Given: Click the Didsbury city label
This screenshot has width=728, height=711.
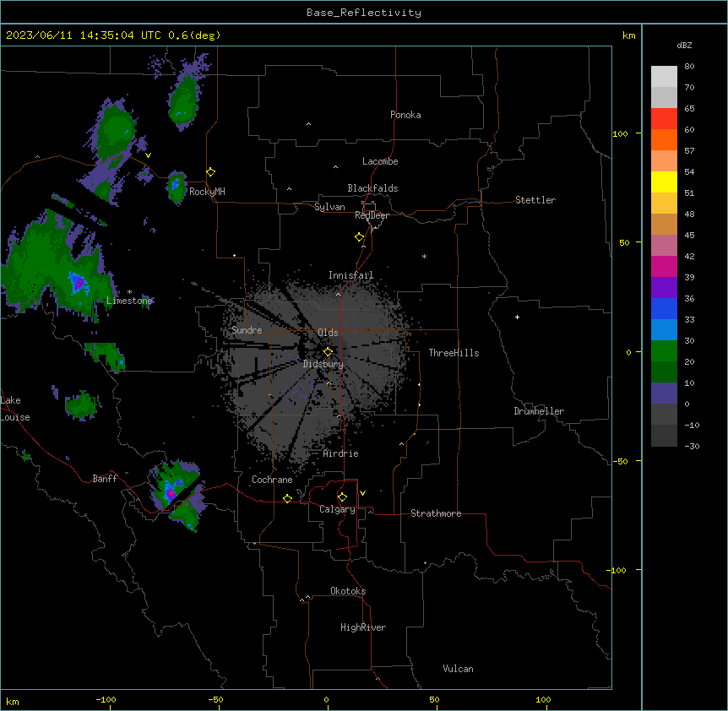Looking at the screenshot, I should pyautogui.click(x=323, y=364).
